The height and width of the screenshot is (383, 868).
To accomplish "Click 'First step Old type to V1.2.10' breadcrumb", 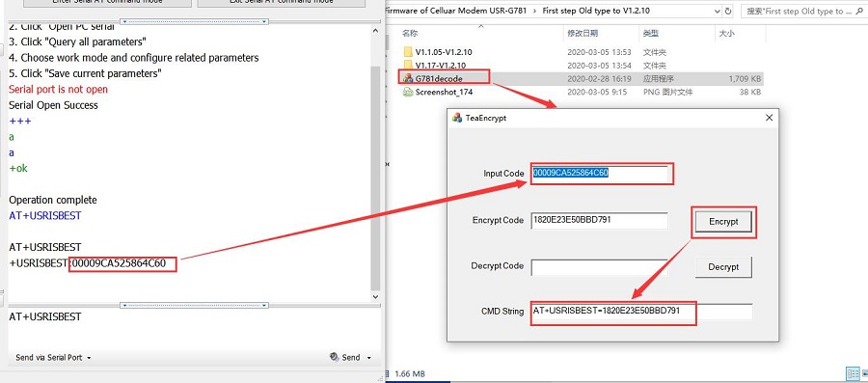I will 597,11.
